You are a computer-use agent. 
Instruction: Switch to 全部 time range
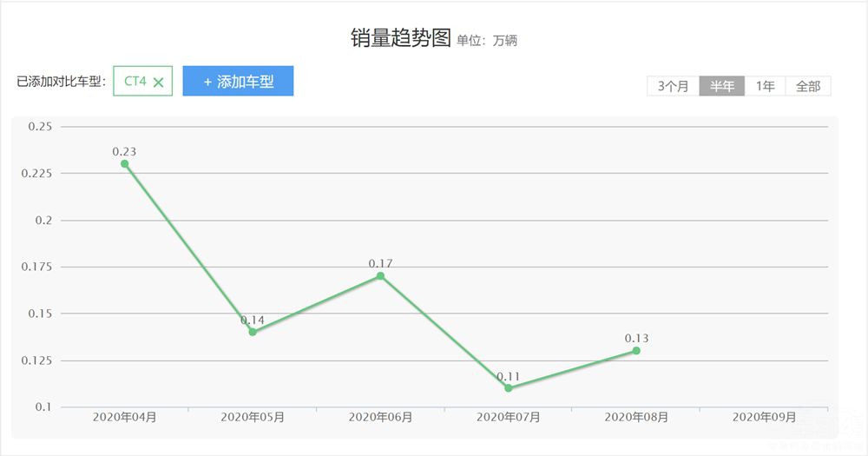pos(808,86)
